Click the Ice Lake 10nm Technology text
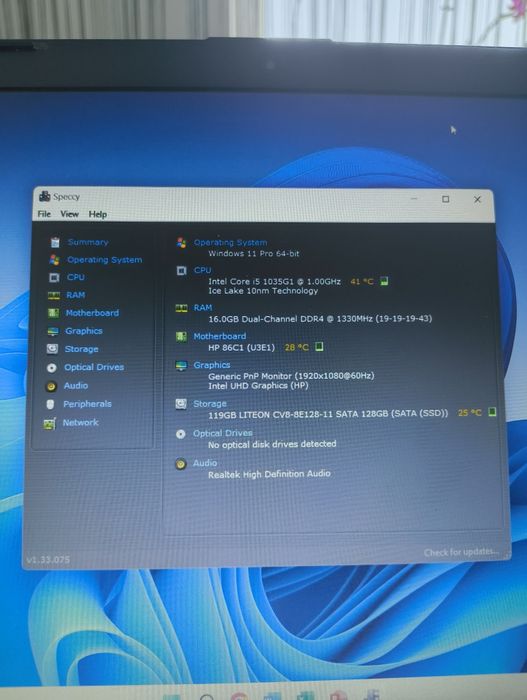The height and width of the screenshot is (700, 527). [x=263, y=291]
